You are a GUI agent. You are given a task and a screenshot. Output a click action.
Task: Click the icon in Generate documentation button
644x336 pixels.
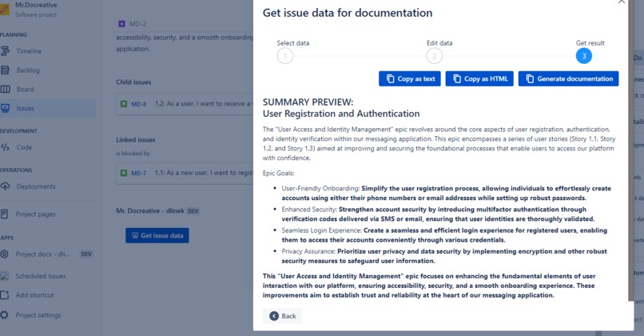531,78
